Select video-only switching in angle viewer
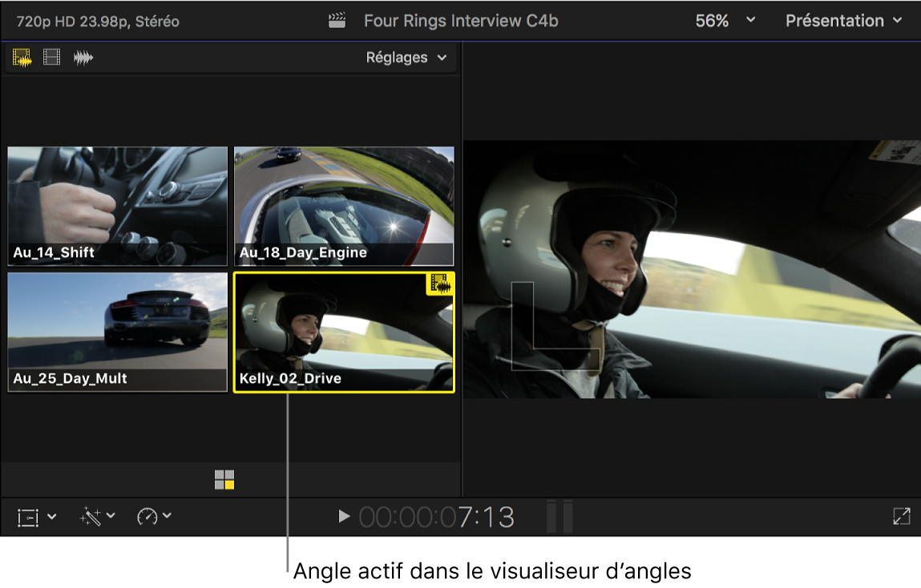The image size is (921, 588). click(50, 57)
